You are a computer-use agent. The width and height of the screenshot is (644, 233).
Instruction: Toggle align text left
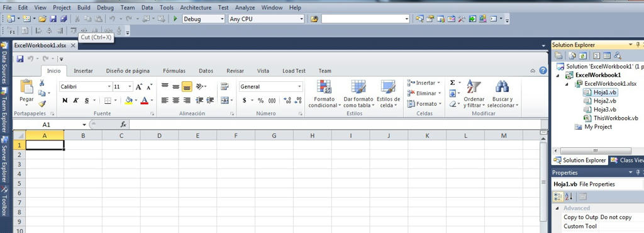pos(165,100)
